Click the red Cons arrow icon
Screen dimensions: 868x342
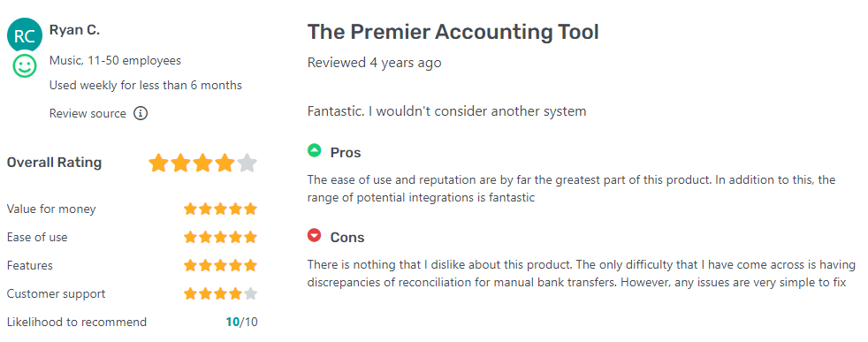coord(314,235)
